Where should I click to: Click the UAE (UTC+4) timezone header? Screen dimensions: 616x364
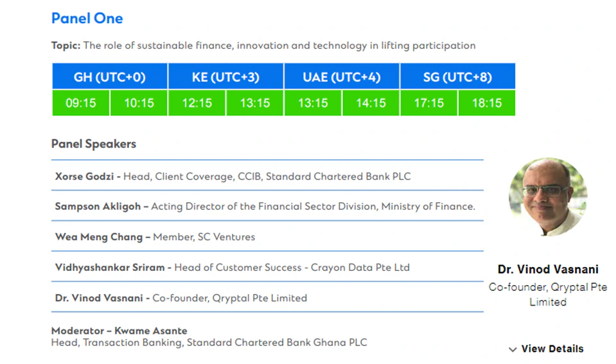[342, 77]
